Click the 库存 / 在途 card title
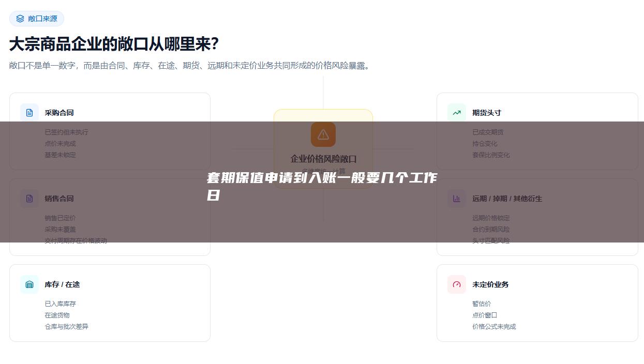 (x=62, y=284)
